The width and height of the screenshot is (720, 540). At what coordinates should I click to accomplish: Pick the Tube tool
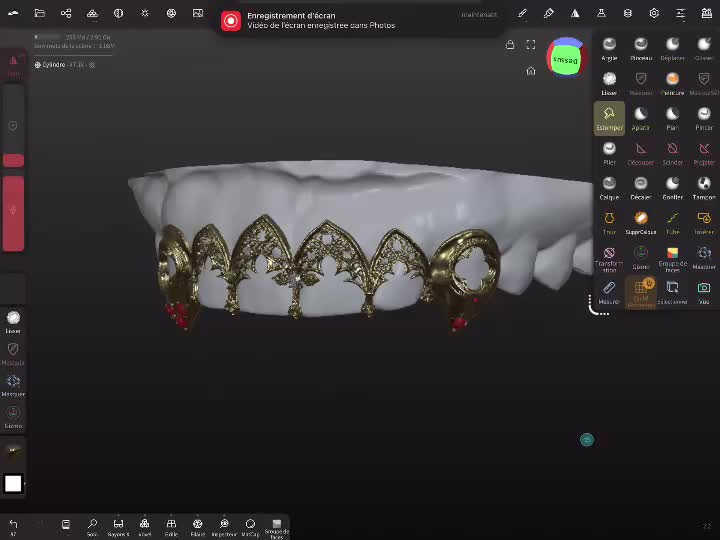672,222
